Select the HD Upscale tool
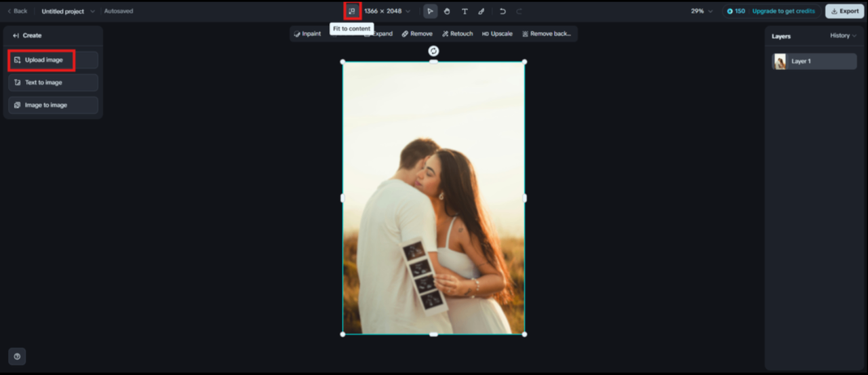The image size is (868, 375). click(497, 34)
